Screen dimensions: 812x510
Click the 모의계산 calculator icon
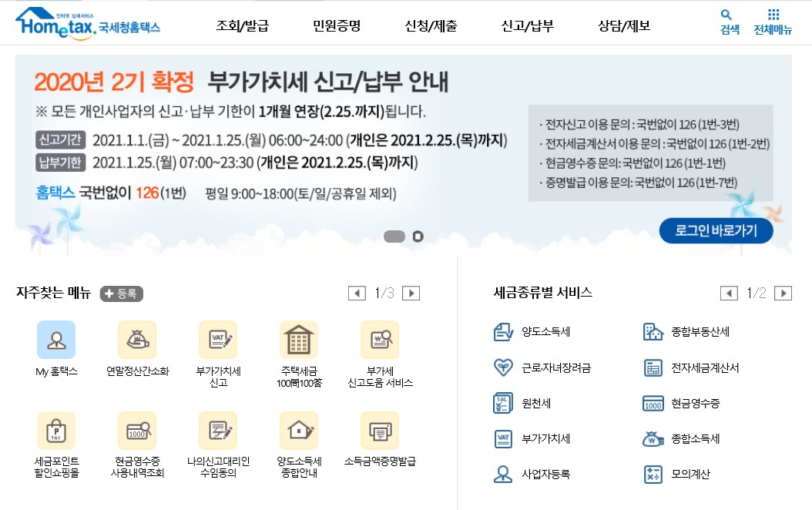(653, 474)
